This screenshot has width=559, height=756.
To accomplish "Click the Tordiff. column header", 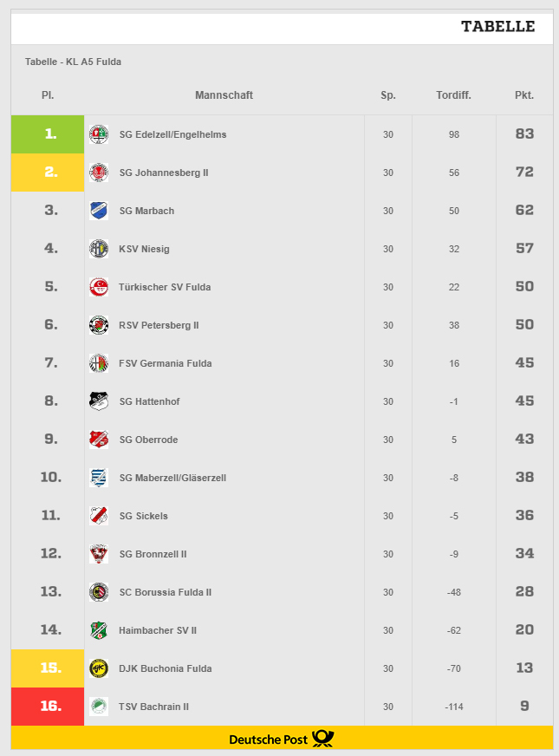I will pos(453,95).
